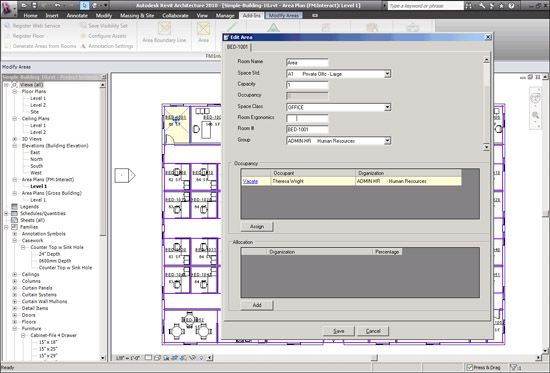The height and width of the screenshot is (373, 550).
Task: Click the Area Boundary Line tool icon
Action: point(164,28)
